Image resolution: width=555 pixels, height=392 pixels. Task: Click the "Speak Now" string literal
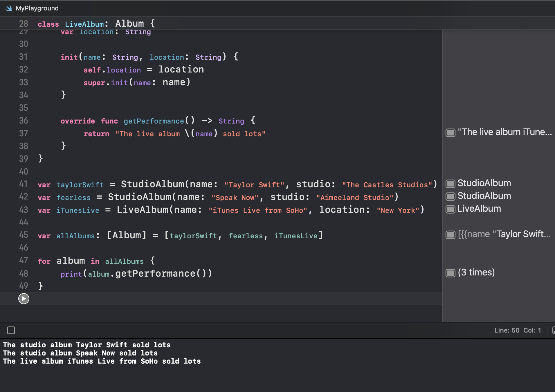coord(235,197)
